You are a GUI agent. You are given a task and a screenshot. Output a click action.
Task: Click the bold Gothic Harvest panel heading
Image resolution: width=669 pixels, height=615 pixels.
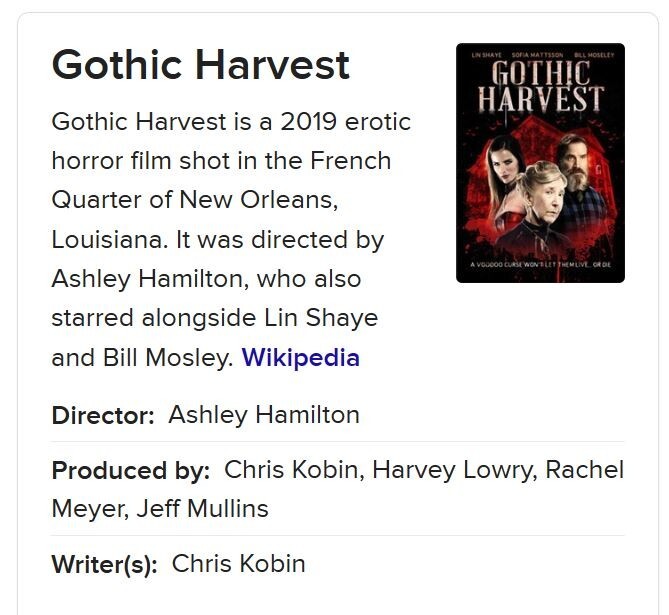coord(201,65)
